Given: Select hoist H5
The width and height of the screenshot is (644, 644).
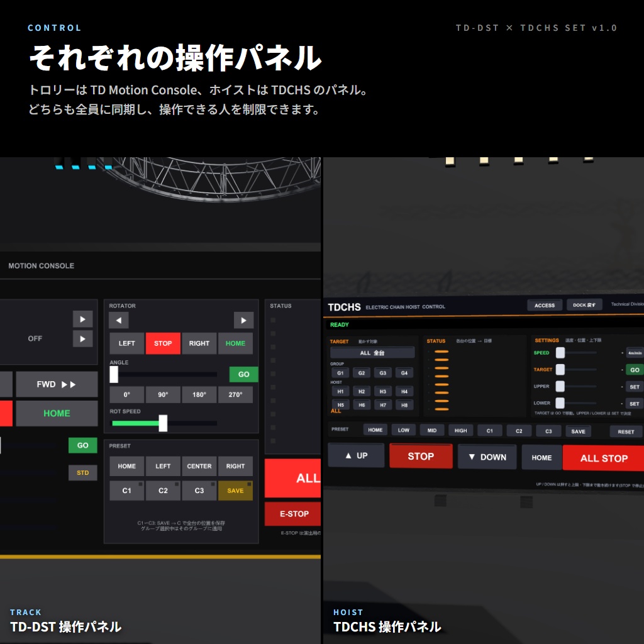Looking at the screenshot, I should coord(340,405).
